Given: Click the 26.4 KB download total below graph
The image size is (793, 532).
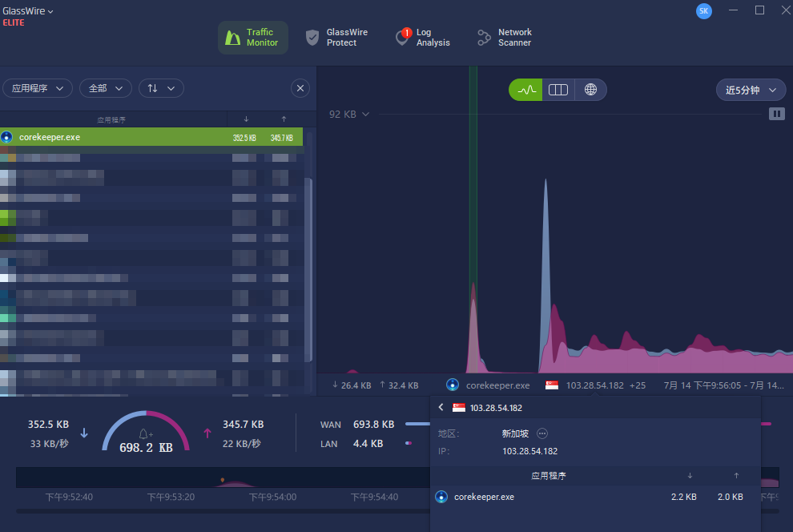Looking at the screenshot, I should point(352,385).
